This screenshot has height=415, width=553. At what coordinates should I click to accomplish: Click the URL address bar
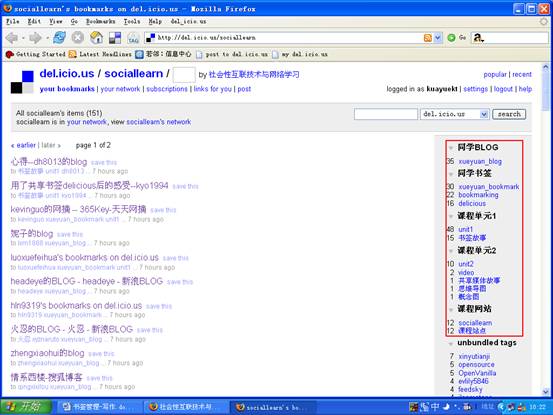289,38
